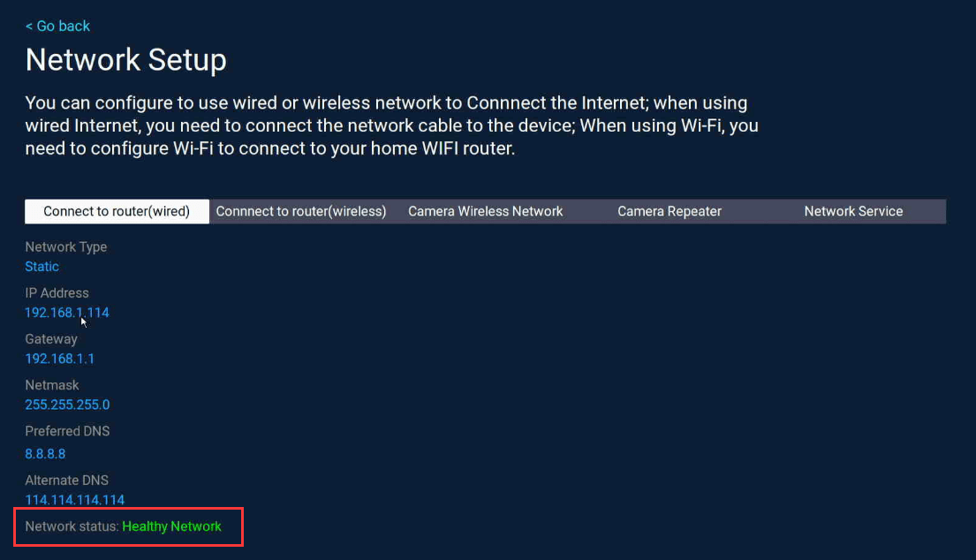Click the Preferred DNS label

(67, 431)
